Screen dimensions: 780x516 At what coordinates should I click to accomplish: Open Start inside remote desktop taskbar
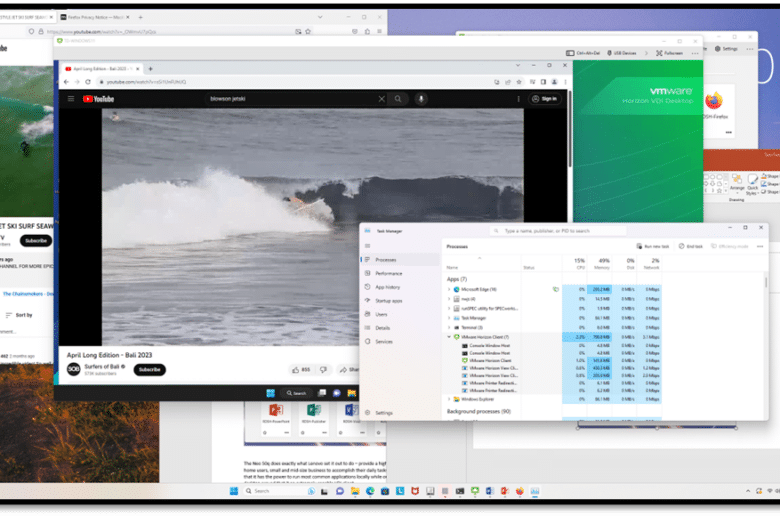[x=270, y=393]
